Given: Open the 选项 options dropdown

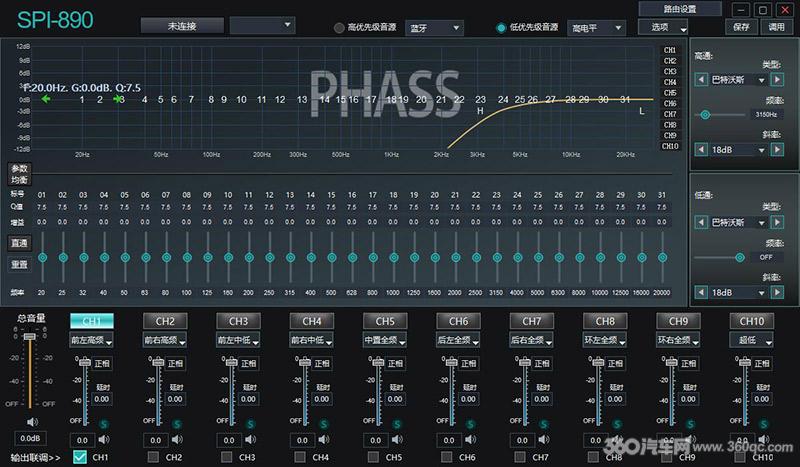Looking at the screenshot, I should pos(663,27).
